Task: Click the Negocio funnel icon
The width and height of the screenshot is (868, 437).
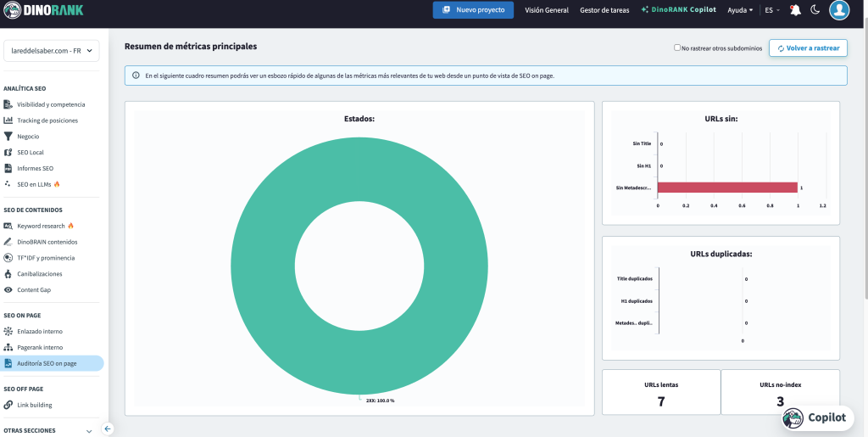Action: click(x=8, y=137)
